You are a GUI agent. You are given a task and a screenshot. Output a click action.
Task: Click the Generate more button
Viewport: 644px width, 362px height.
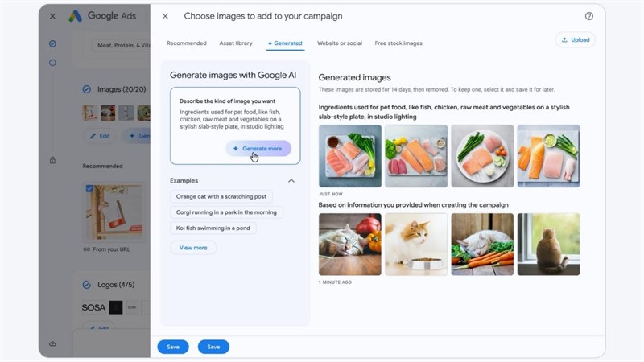(x=258, y=149)
